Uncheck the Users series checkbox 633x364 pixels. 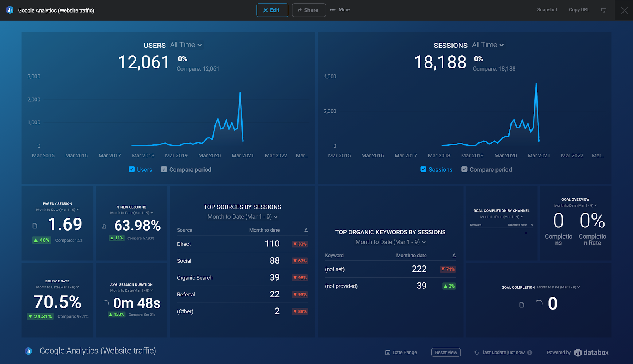pos(132,169)
